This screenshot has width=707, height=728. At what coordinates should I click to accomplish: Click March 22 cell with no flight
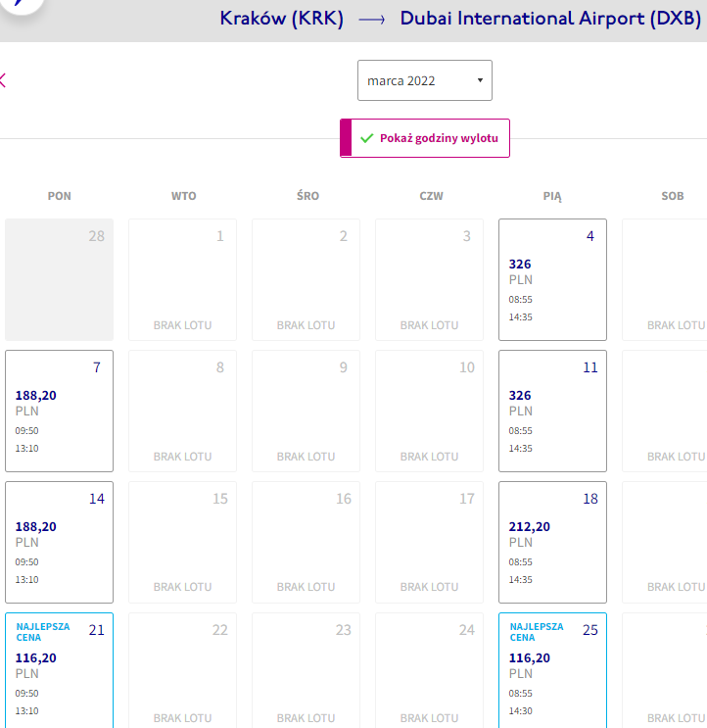182,670
